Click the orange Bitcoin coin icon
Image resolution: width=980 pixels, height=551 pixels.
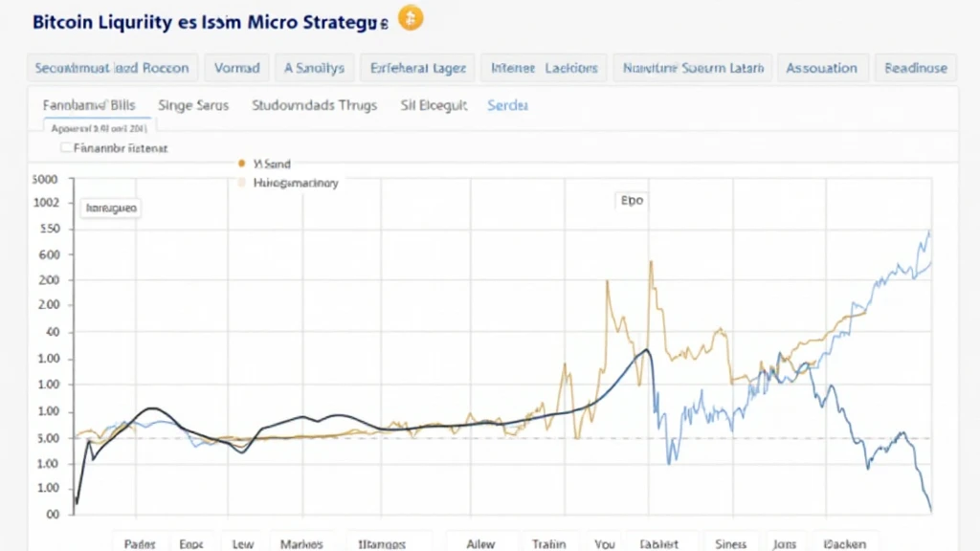tap(411, 18)
